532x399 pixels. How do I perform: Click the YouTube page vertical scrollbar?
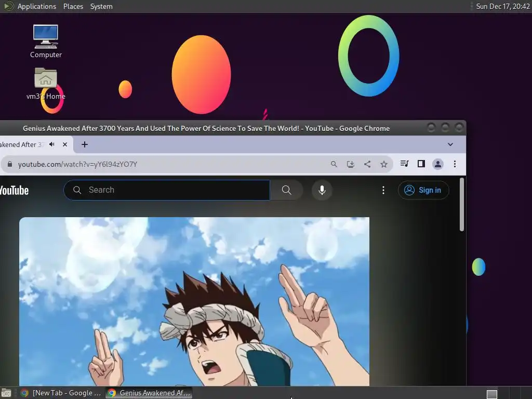point(461,205)
